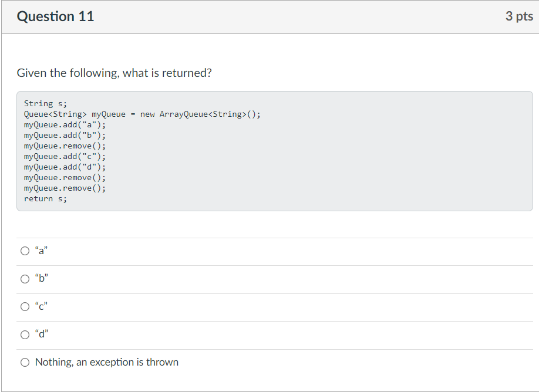539x392 pixels.
Task: Click the "return s;" code line
Action: click(x=45, y=198)
